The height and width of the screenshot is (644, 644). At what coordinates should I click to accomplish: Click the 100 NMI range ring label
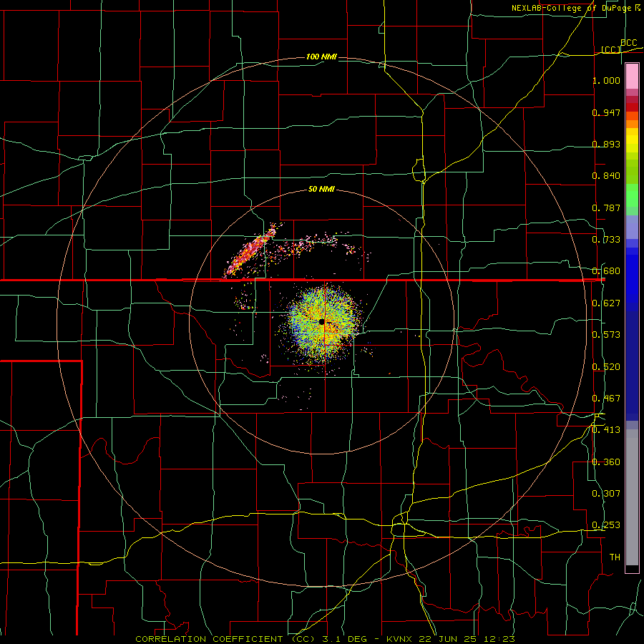click(321, 57)
